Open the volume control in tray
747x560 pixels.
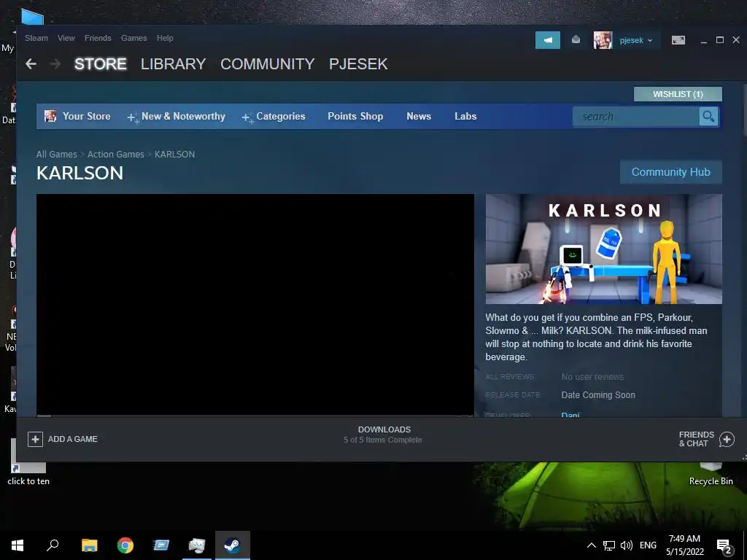[x=627, y=545]
